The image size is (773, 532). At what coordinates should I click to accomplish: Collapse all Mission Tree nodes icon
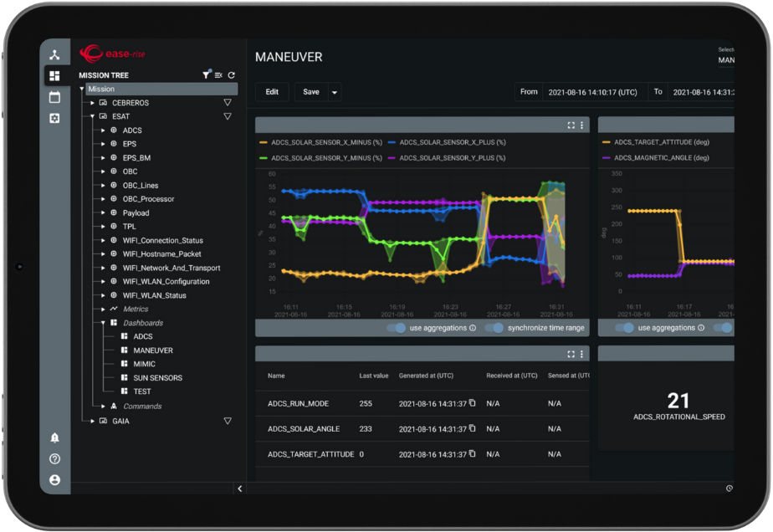tap(218, 75)
